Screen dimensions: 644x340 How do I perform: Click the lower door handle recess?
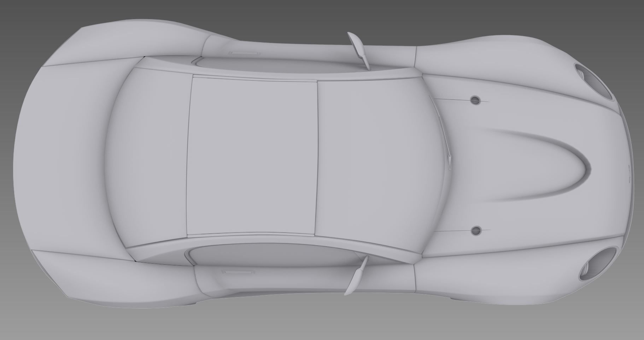click(x=238, y=272)
